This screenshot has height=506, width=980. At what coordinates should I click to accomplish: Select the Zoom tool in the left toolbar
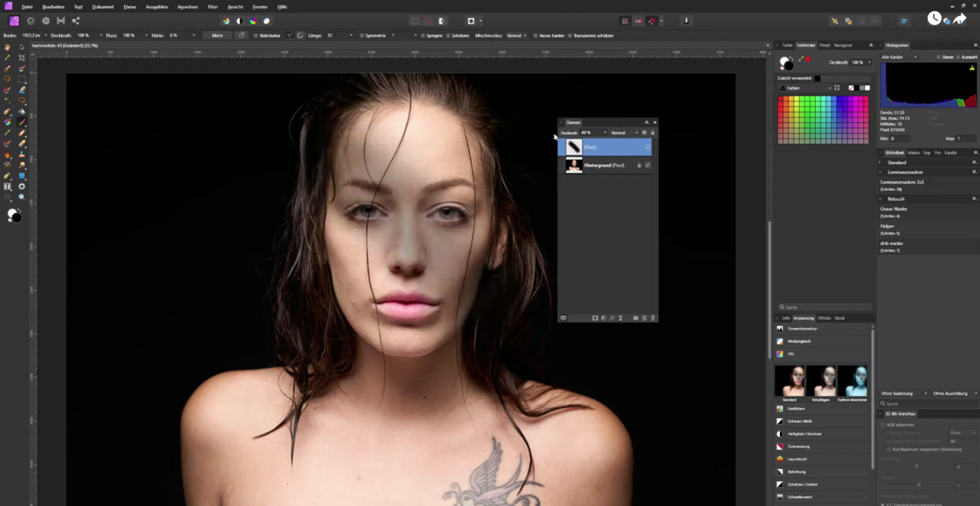(x=22, y=196)
